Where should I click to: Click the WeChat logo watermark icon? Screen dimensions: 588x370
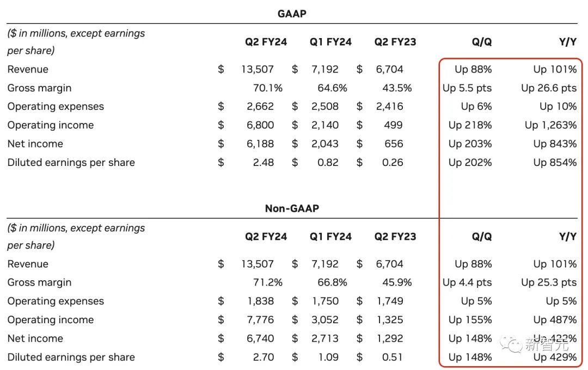512,344
